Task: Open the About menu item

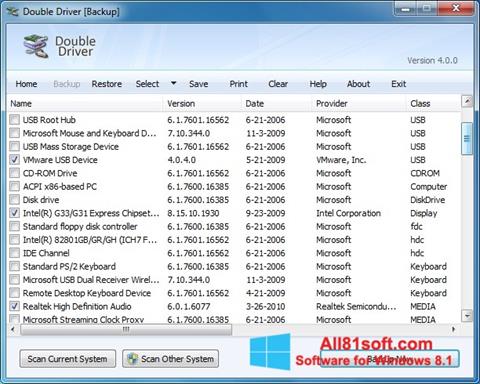Action: (359, 84)
